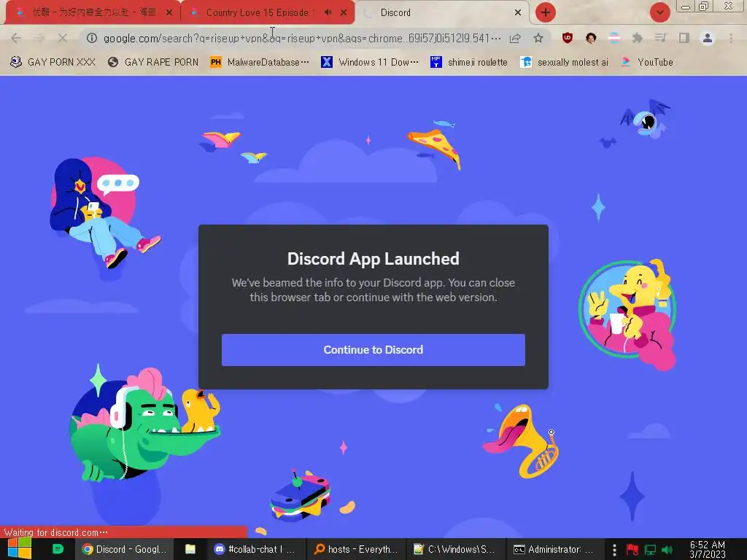The width and height of the screenshot is (747, 560).
Task: Stop loading the page
Action: click(x=63, y=38)
